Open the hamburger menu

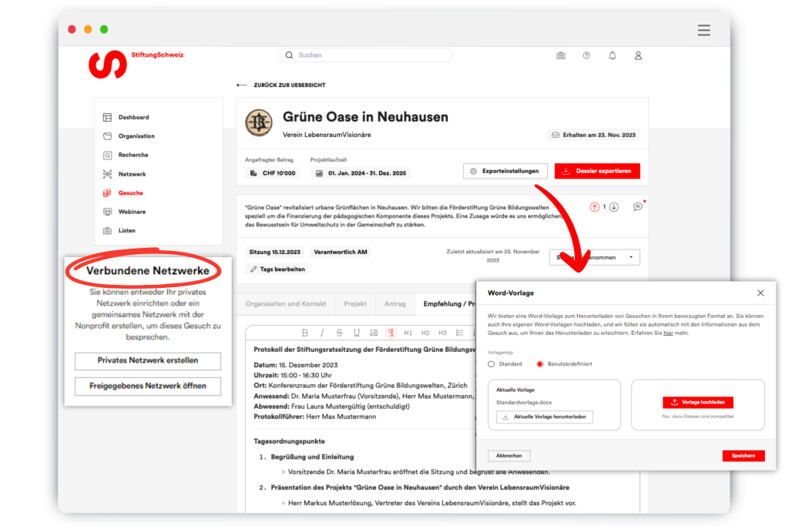(703, 30)
